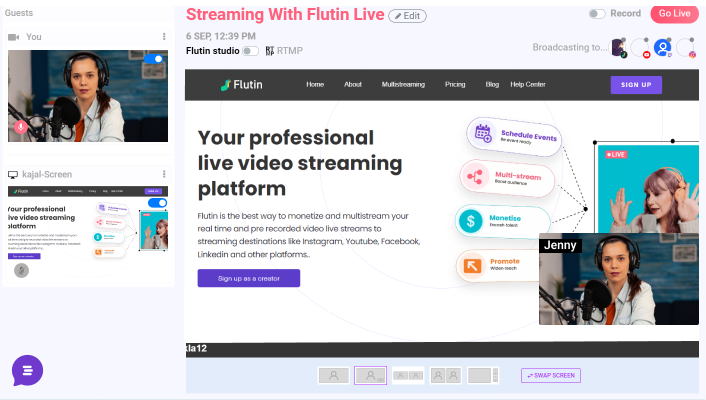
Task: Click the date 6 SEP, 12:39 PM
Action: pos(221,36)
